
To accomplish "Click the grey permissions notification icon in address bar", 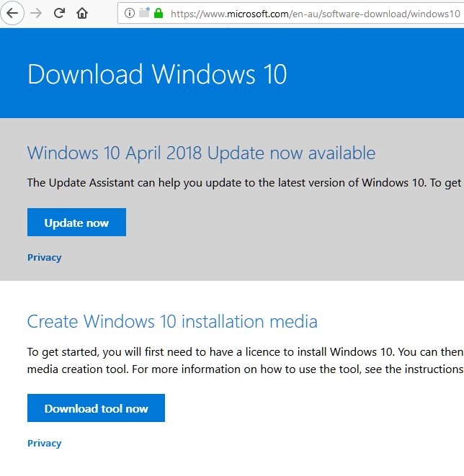I will click(x=145, y=13).
